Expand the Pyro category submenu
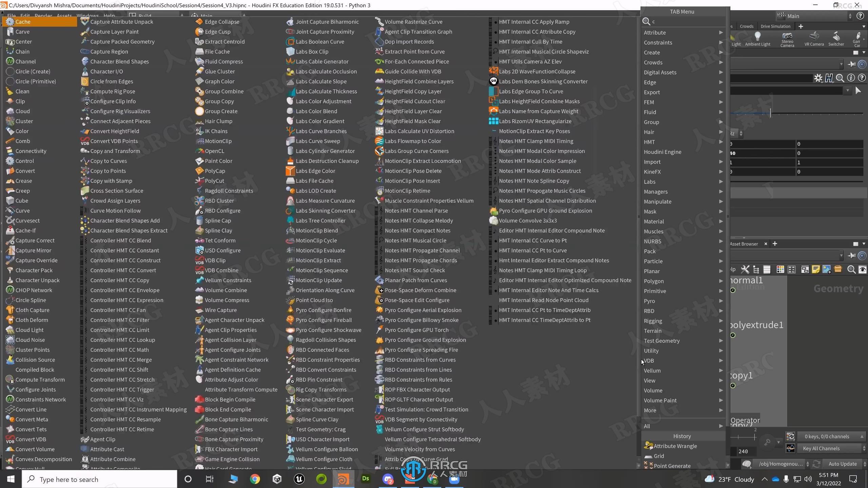 coord(683,301)
